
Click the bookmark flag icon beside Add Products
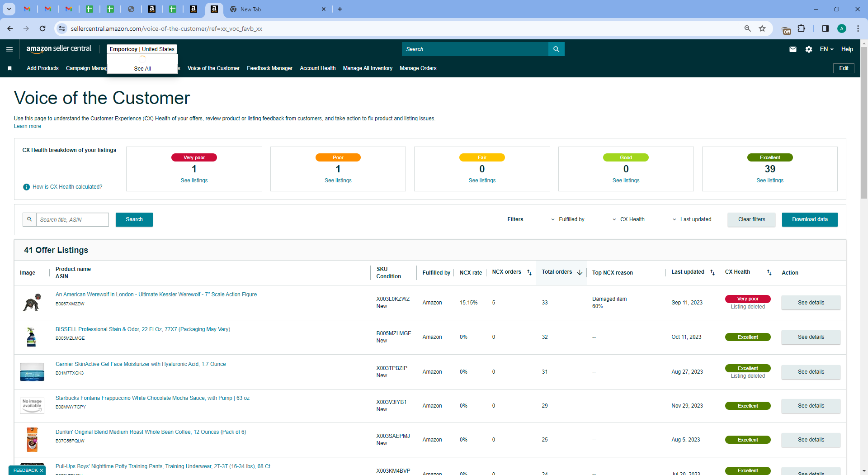pyautogui.click(x=10, y=68)
